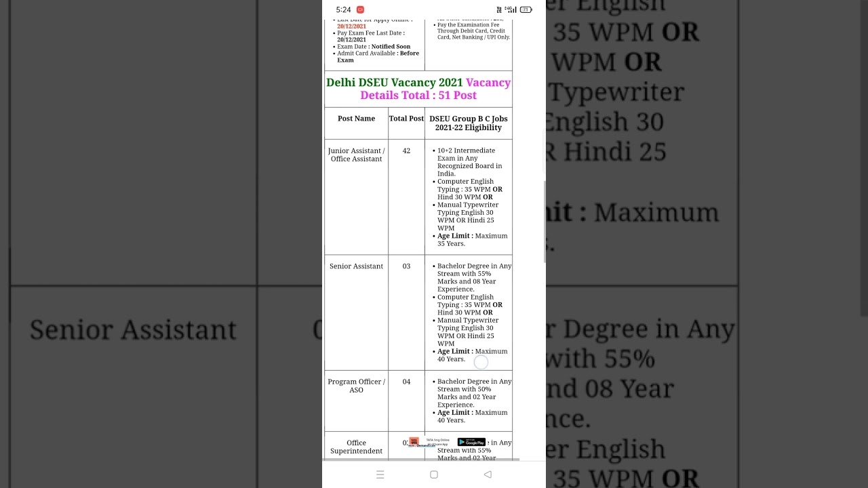The width and height of the screenshot is (868, 488).
Task: Click the 'Total Post' column header
Action: click(x=406, y=119)
